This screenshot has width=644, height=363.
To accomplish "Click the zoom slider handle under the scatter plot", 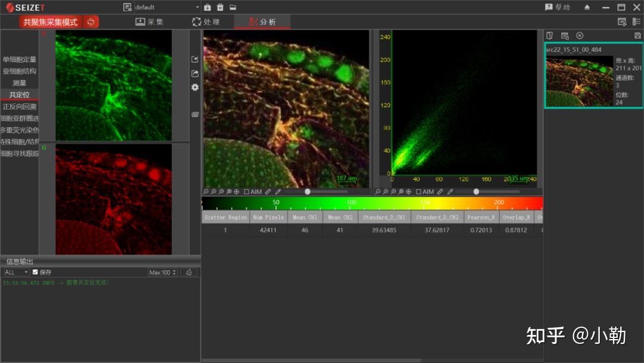I will [476, 192].
